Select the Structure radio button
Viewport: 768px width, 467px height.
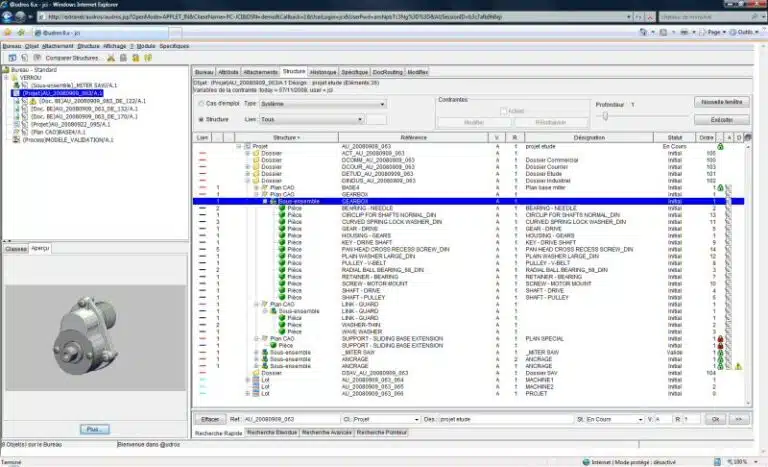198,119
